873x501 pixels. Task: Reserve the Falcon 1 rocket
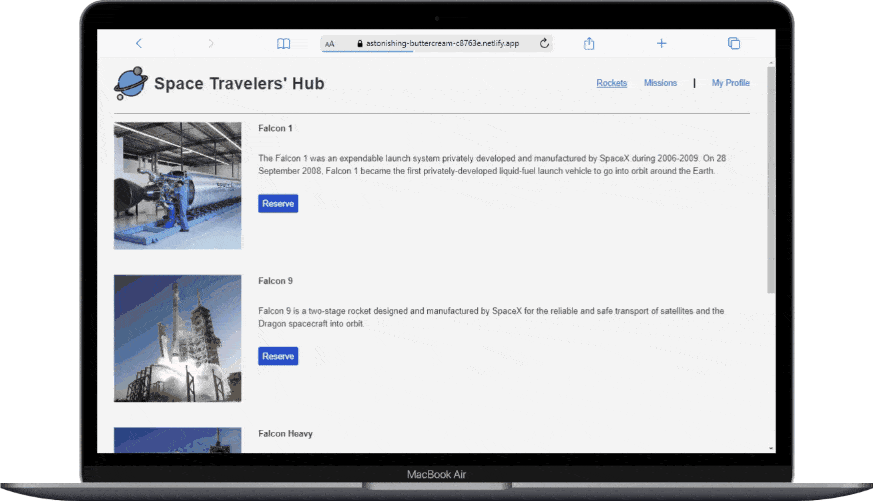(x=278, y=204)
